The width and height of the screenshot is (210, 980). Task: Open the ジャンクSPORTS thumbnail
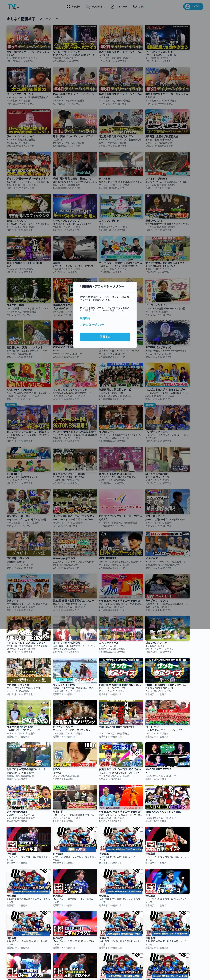point(29,797)
